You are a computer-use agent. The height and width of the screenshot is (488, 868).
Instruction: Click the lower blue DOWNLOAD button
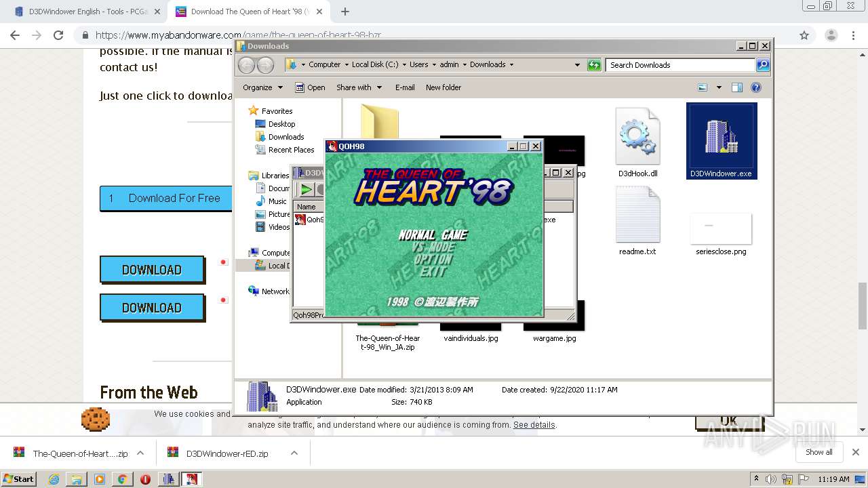pos(152,307)
